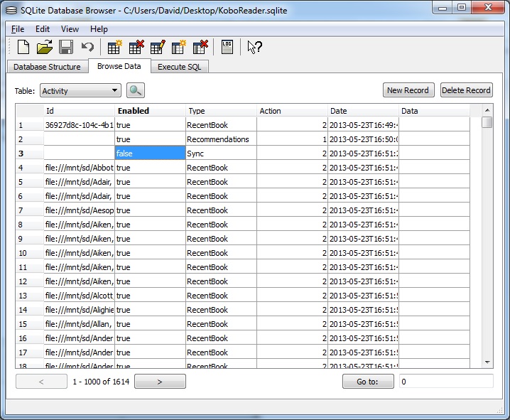
Task: Click the New Database toolbar icon
Action: (x=23, y=47)
